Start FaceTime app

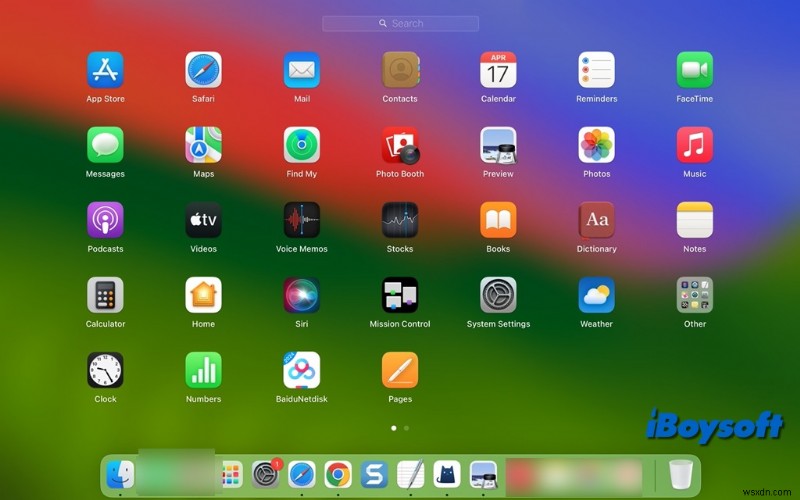(694, 70)
